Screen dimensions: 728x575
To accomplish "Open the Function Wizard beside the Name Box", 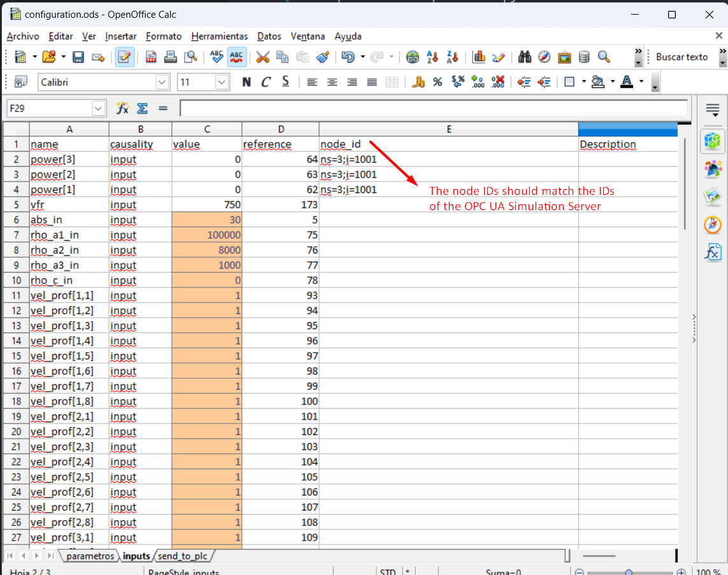I will tap(122, 108).
